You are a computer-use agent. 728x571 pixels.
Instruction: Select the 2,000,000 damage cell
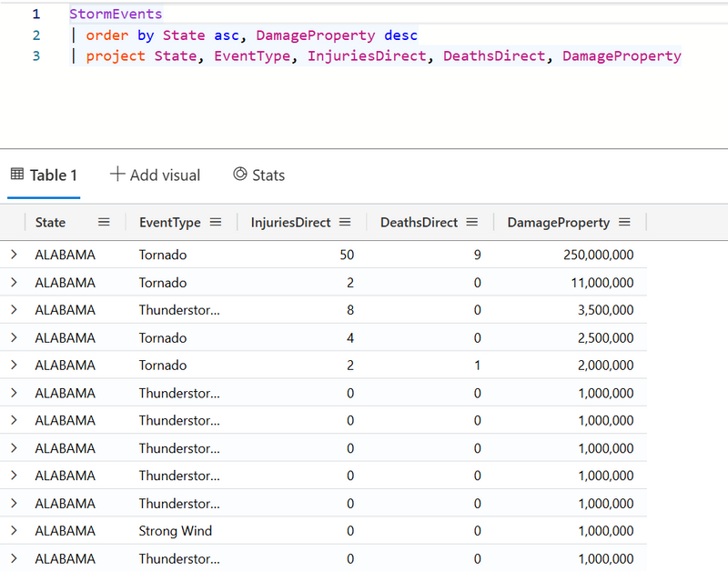(x=605, y=365)
